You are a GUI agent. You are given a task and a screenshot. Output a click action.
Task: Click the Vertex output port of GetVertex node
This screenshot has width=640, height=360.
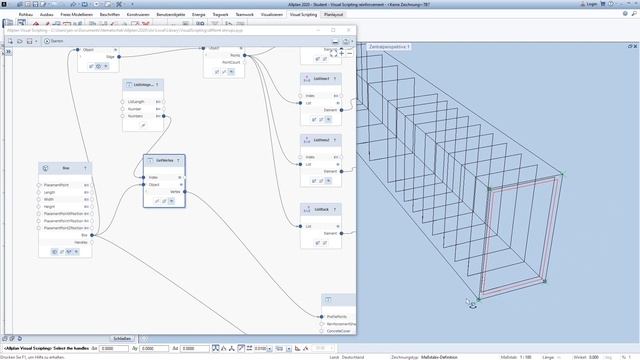[185, 191]
